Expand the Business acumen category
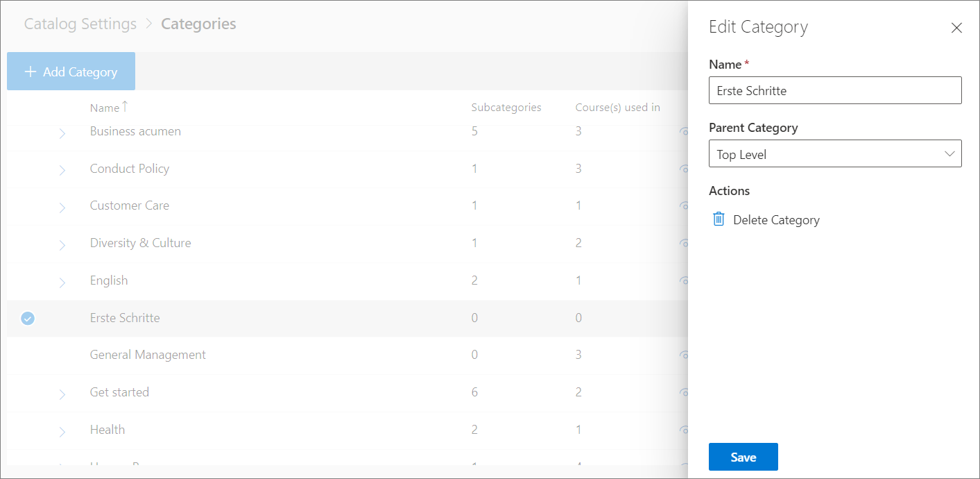Screen dimensions: 980x479 pyautogui.click(x=62, y=133)
